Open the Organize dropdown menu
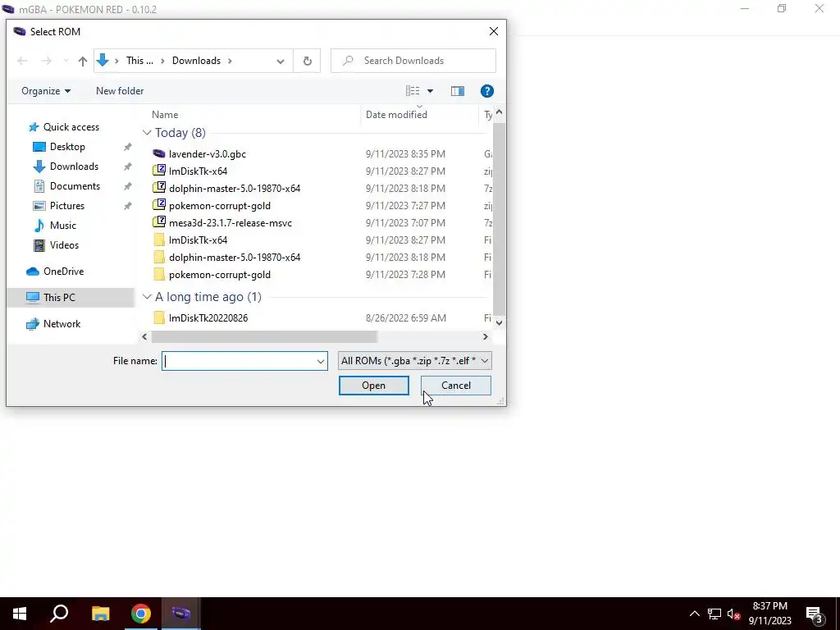This screenshot has height=630, width=840. [46, 91]
